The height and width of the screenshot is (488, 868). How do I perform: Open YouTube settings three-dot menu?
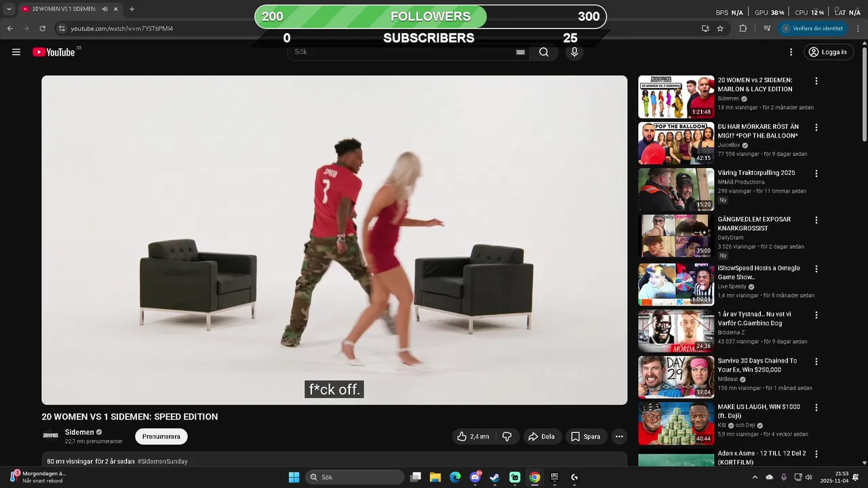tap(791, 52)
